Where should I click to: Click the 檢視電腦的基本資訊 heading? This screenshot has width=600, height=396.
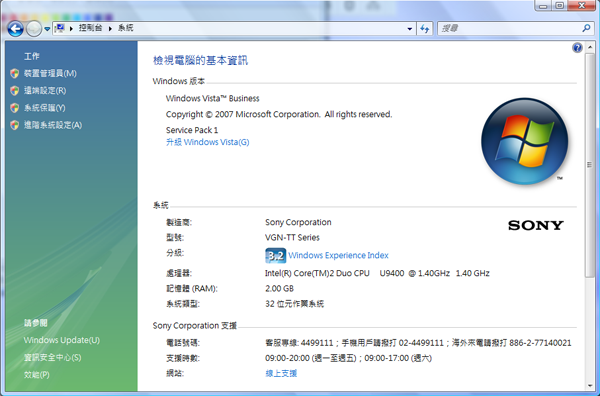(x=201, y=60)
